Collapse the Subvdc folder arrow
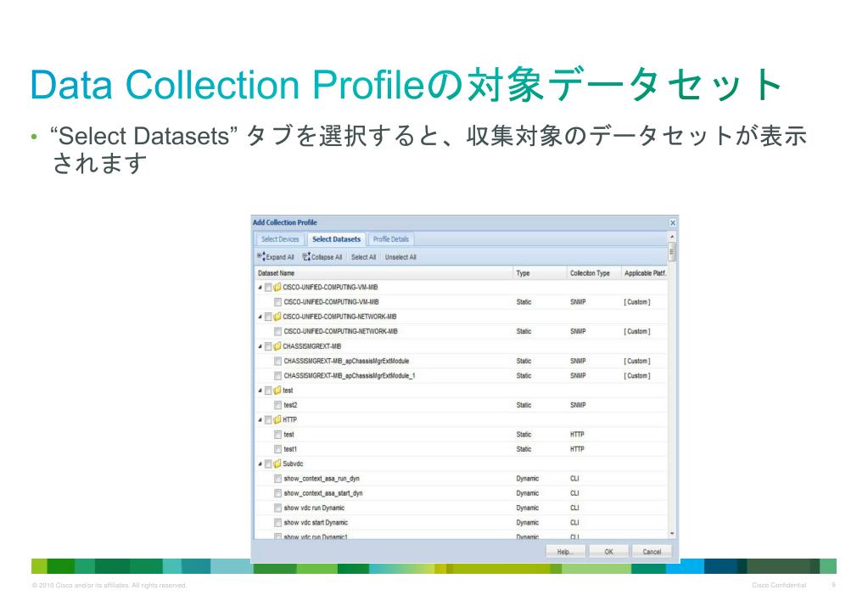This screenshot has width=868, height=601. click(x=260, y=463)
